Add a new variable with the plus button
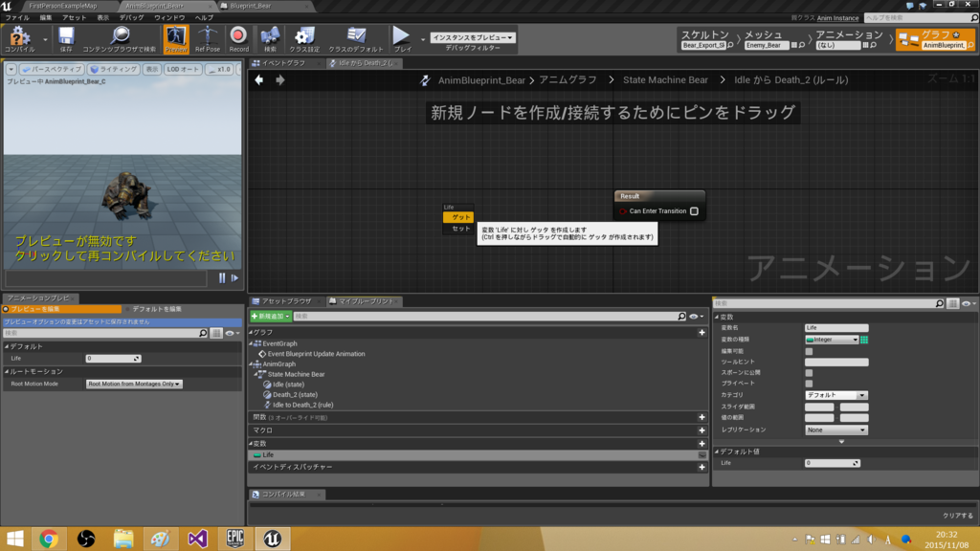The image size is (980, 551). click(x=702, y=444)
